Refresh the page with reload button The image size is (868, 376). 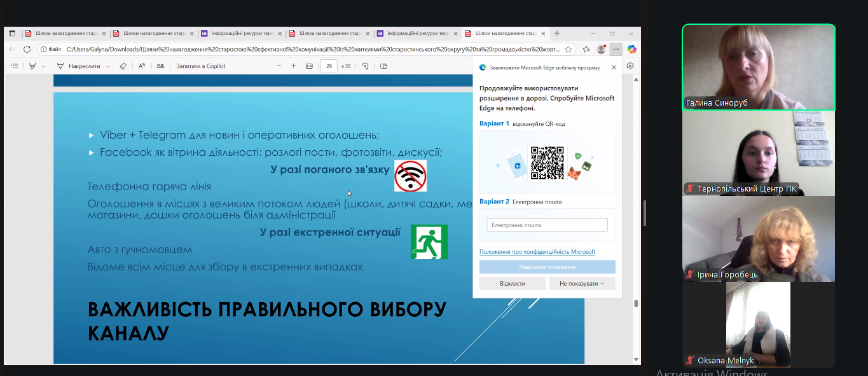pos(27,49)
